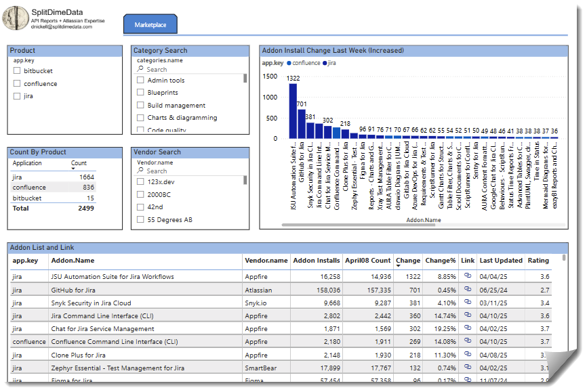Sort table by Rating column header
This screenshot has width=587, height=392.
pyautogui.click(x=538, y=261)
